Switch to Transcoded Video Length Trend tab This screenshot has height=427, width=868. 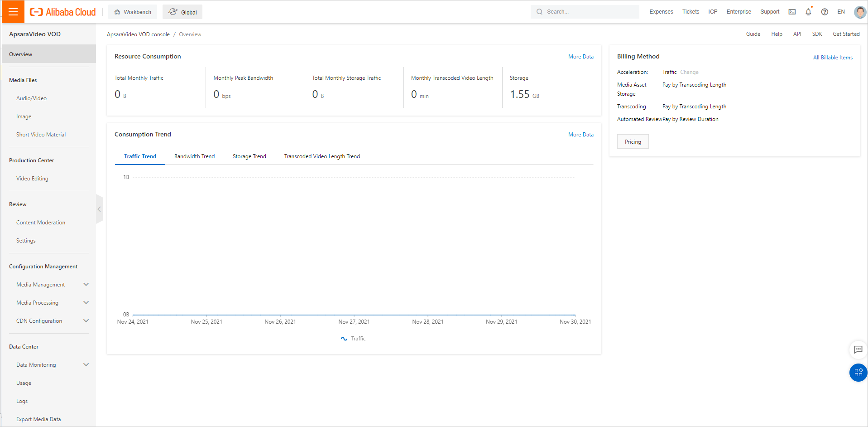[322, 156]
